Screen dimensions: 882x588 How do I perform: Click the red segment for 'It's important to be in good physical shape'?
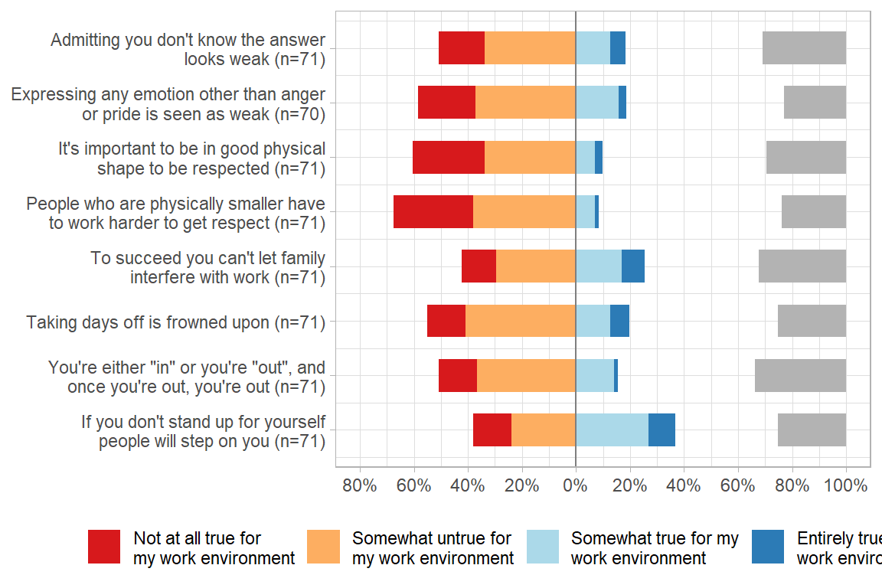(x=449, y=157)
